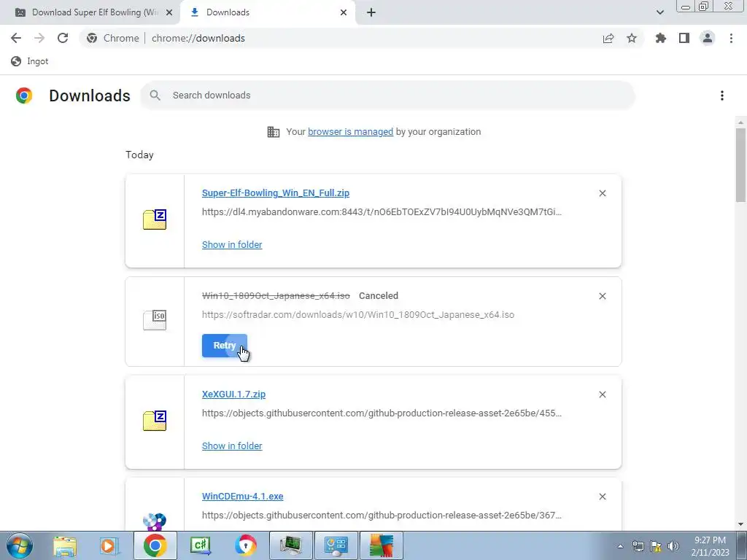The image size is (747, 560).
Task: Close the Downloads tab
Action: [344, 12]
